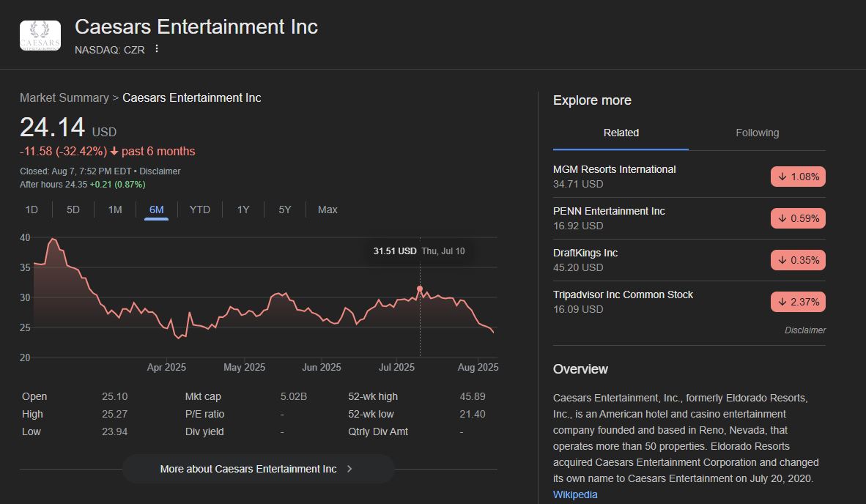Click the High value 25.27
866x504 pixels.
tap(114, 414)
